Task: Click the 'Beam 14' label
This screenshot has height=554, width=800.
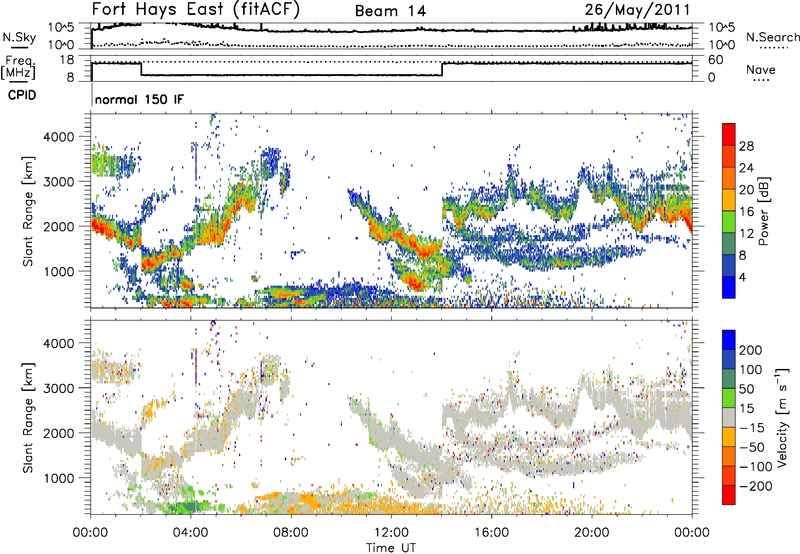Action: click(x=390, y=11)
